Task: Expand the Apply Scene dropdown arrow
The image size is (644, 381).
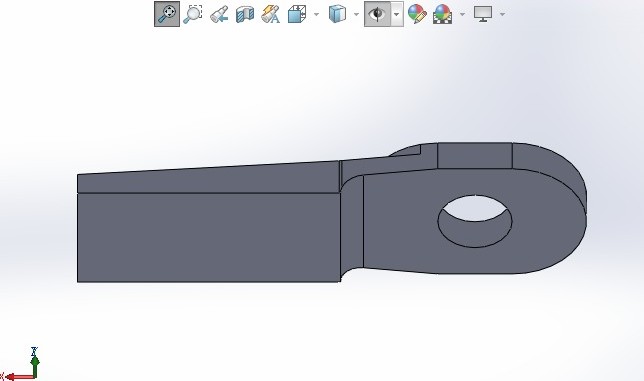Action: pos(462,14)
